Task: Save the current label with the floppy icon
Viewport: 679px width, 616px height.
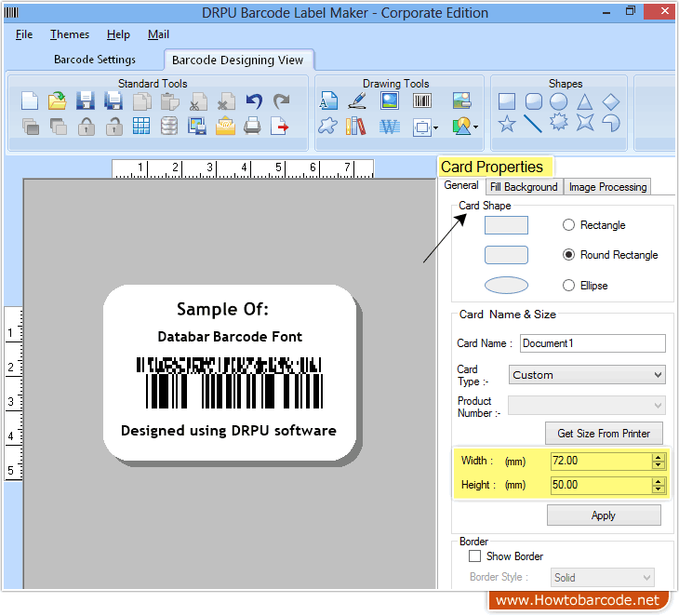Action: [x=86, y=100]
